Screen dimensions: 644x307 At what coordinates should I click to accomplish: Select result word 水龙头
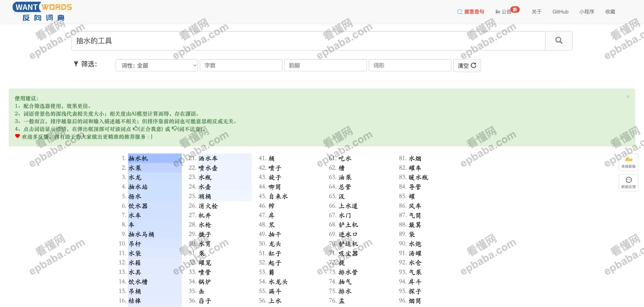[x=278, y=282]
